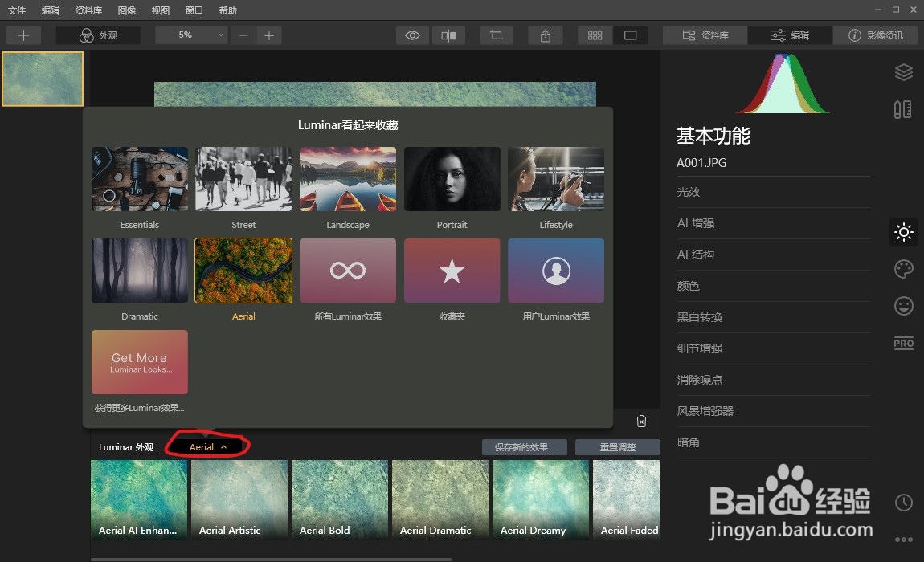Open the 视图 menu

160,10
